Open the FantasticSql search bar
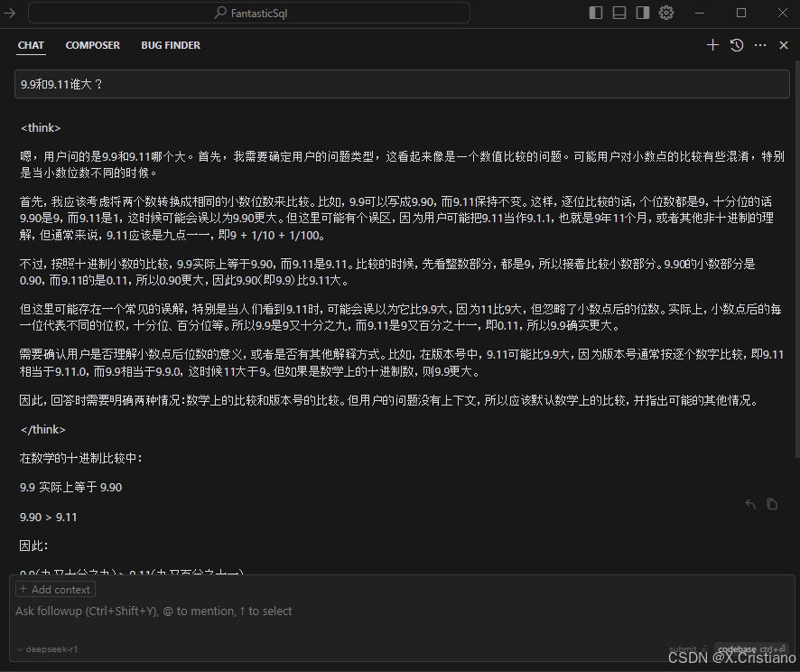 [x=249, y=13]
